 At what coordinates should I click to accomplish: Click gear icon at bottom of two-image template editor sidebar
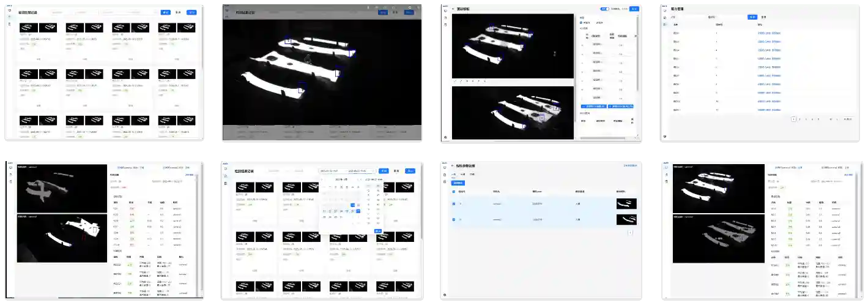click(445, 137)
